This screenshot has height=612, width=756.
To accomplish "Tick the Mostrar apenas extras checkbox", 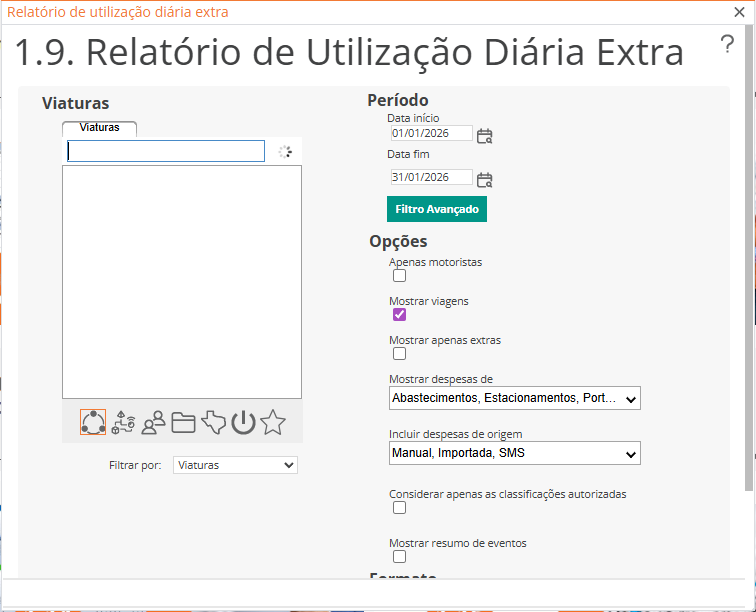I will point(399,353).
